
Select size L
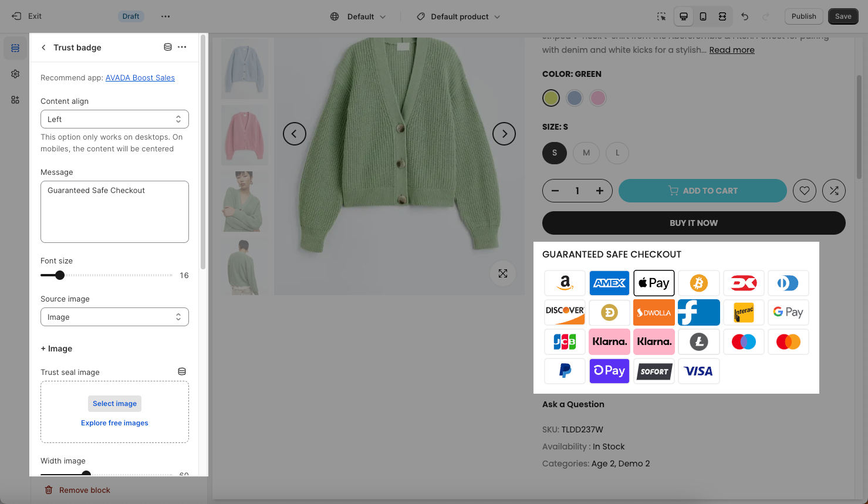[x=617, y=153]
